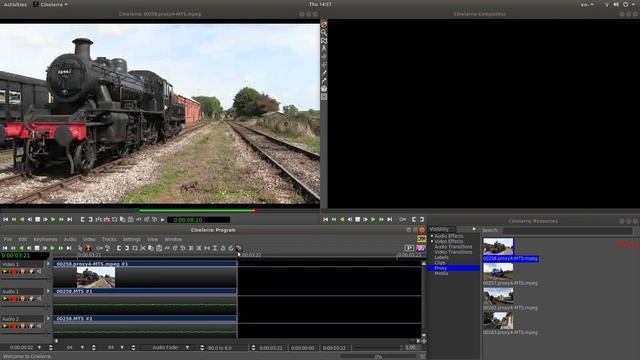The image size is (640, 360).
Task: Mute the Video 1 track
Action: pyautogui.click(x=40, y=271)
